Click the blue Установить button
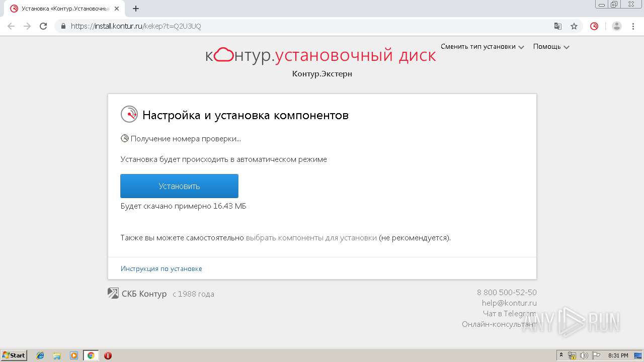Image resolution: width=644 pixels, height=362 pixels. tap(179, 186)
